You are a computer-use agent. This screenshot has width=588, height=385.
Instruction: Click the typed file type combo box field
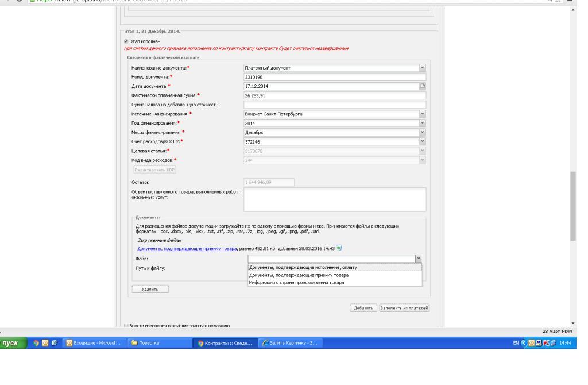[x=331, y=259]
